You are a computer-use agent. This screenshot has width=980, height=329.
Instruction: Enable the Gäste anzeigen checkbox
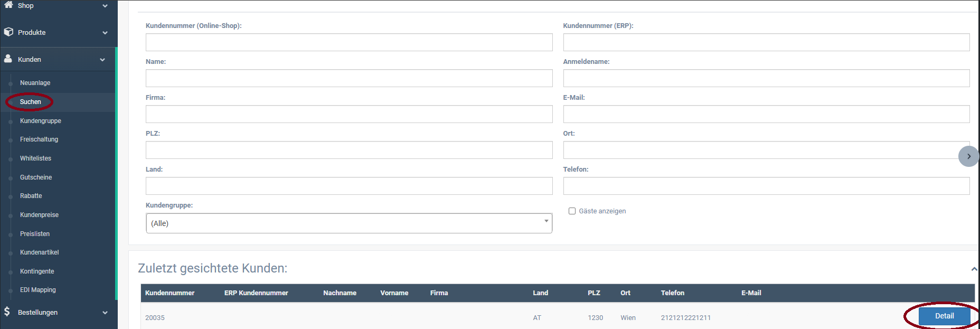[572, 211]
